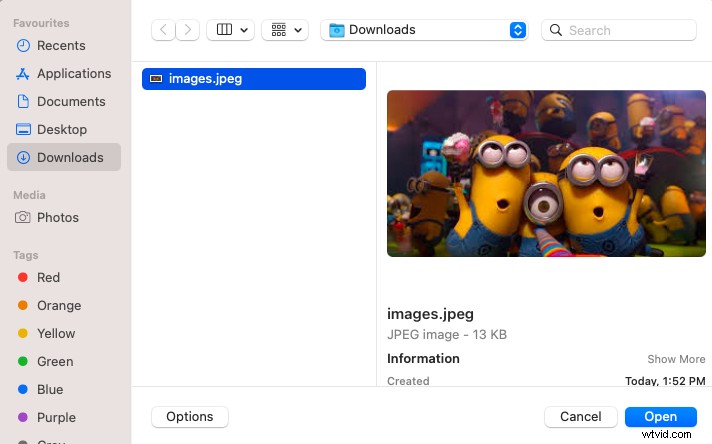Go forward using the right chevron button
712x444 pixels.
[x=188, y=30]
